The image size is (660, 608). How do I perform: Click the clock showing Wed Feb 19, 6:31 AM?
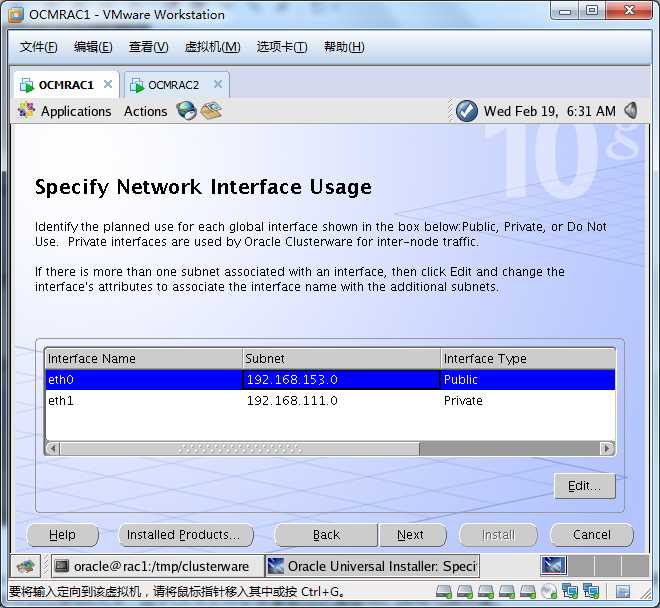[549, 111]
